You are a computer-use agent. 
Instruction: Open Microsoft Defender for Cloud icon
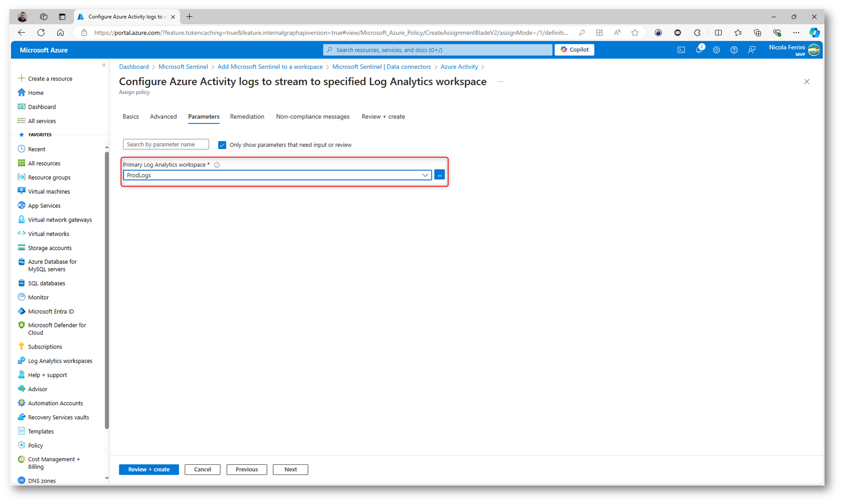click(21, 325)
